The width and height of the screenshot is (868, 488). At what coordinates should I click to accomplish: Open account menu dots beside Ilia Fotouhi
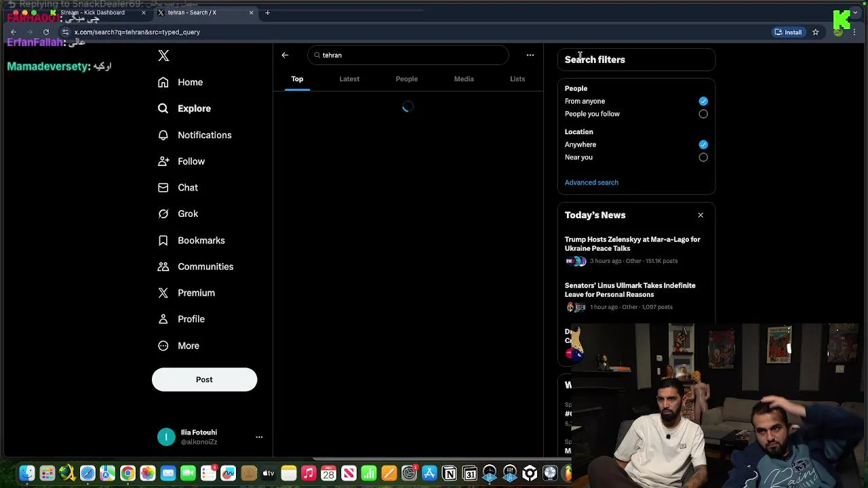259,437
